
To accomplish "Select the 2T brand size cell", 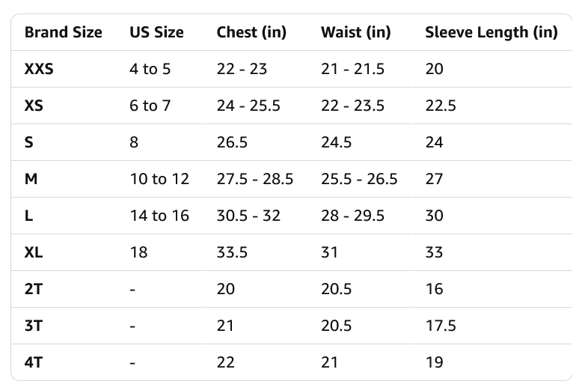I will coord(33,290).
